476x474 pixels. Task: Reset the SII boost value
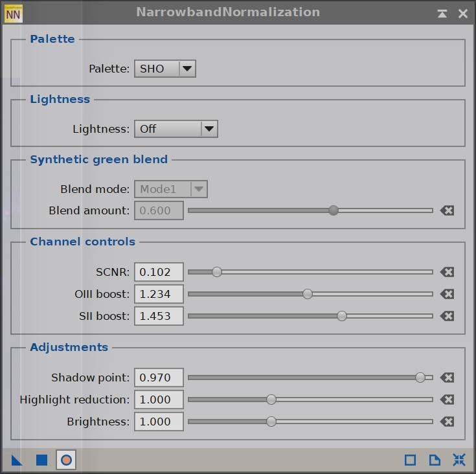[447, 316]
